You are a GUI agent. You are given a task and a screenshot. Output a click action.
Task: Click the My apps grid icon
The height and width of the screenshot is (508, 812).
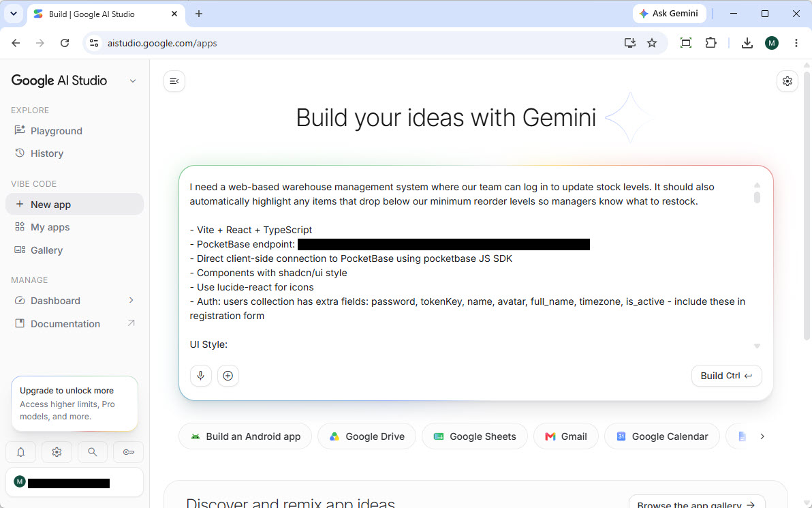(20, 226)
